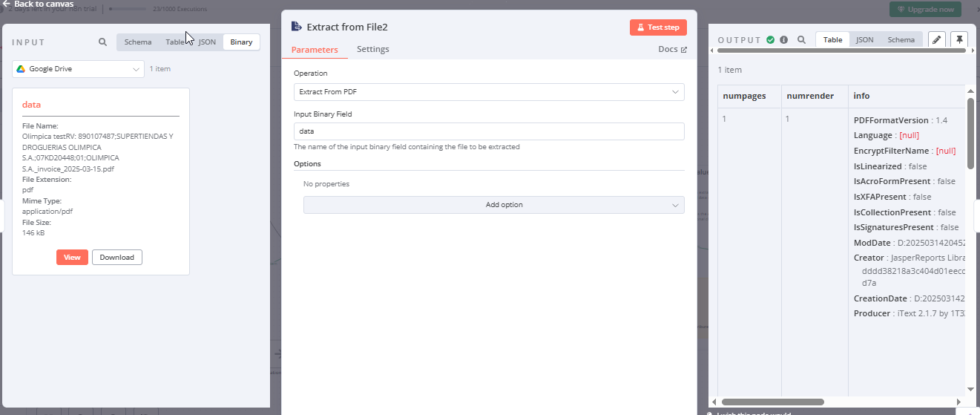Click the Test step button

(658, 27)
